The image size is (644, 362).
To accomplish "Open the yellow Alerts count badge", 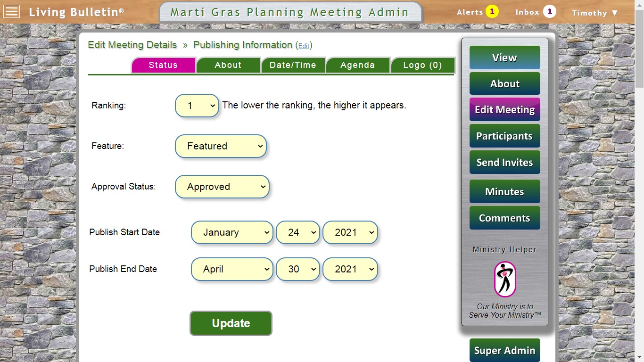I will point(492,11).
